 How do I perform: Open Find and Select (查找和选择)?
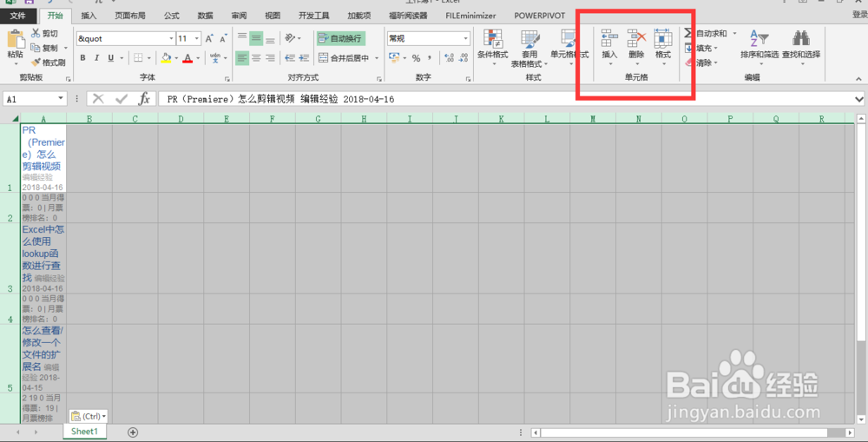[801, 47]
